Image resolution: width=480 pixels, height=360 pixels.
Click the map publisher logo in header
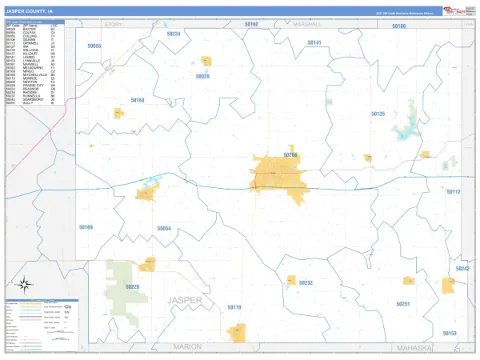pyautogui.click(x=454, y=11)
